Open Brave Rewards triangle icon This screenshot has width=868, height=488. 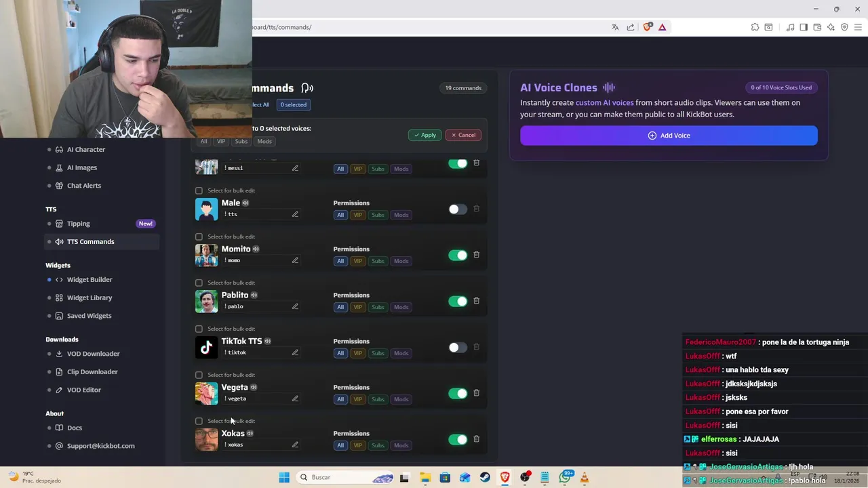click(662, 27)
